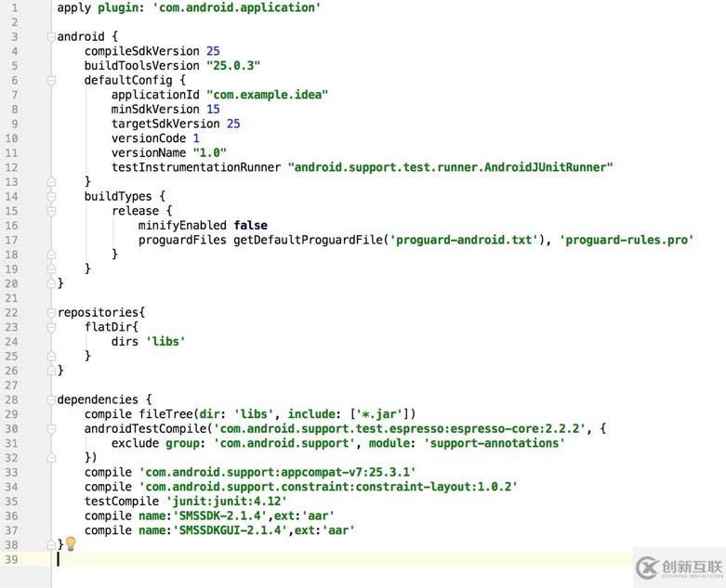Click the minifyEnabled false keyword
Screen dimensions: 726x588
tap(250, 226)
